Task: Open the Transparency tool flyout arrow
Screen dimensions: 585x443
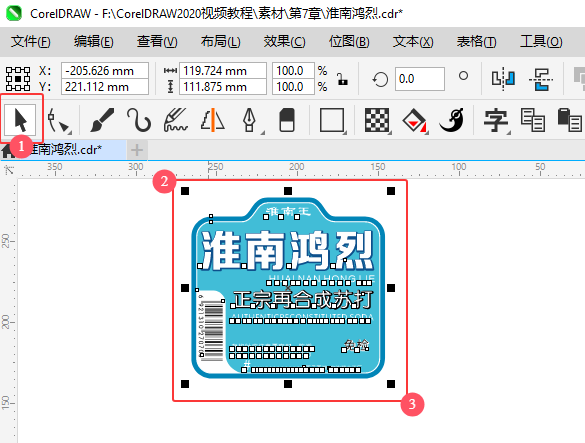Action: [390, 132]
